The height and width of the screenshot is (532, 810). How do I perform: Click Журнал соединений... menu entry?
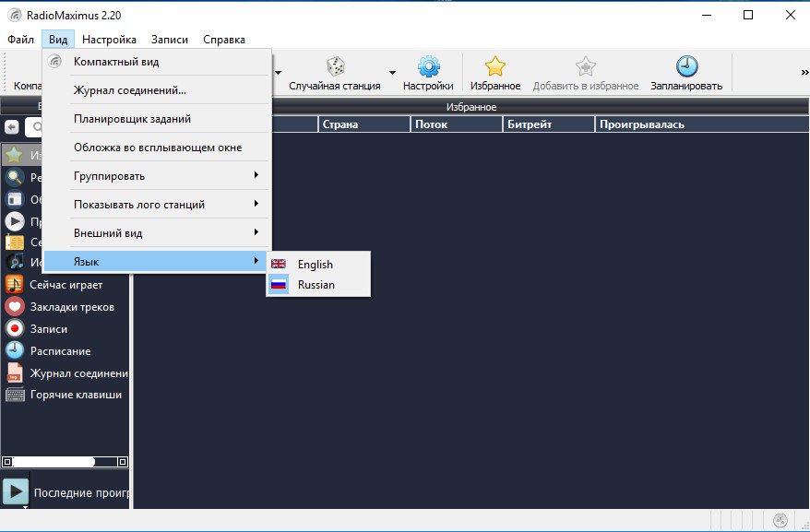tap(130, 90)
